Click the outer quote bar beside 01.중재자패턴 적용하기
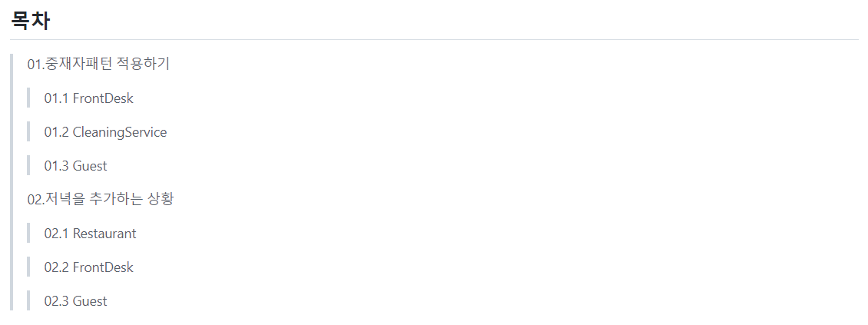Image resolution: width=868 pixels, height=325 pixels. pos(11,65)
